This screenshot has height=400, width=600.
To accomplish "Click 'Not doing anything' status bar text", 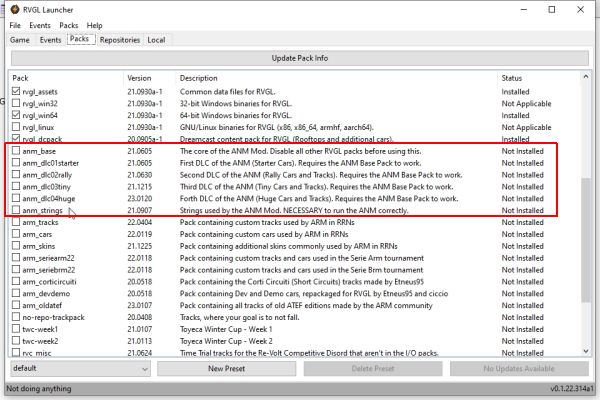I will click(x=39, y=389).
